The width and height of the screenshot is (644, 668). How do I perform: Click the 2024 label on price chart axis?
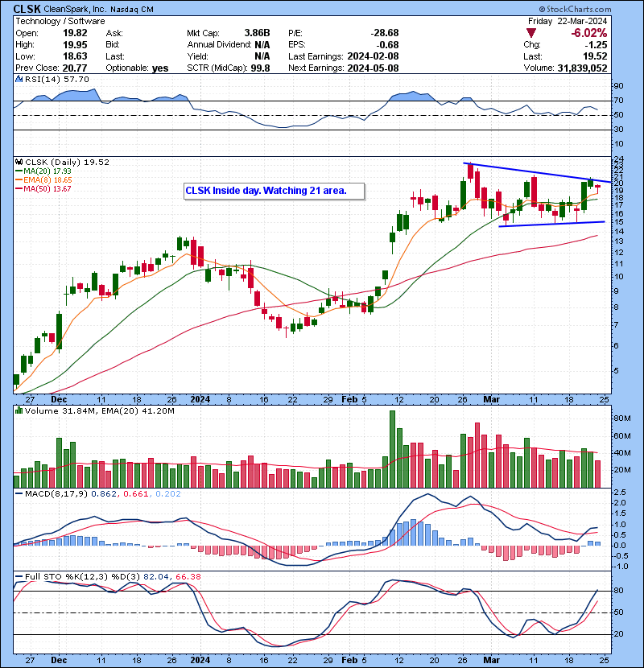click(200, 400)
